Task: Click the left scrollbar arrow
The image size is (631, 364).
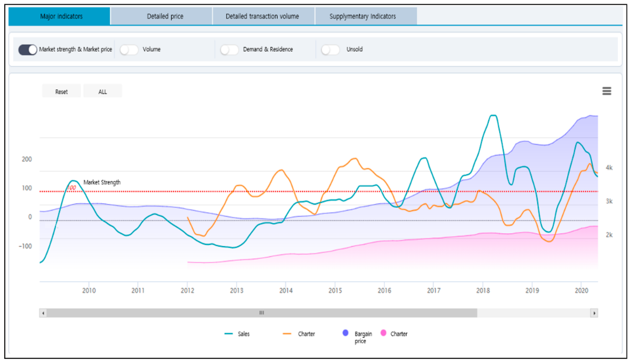Action: (x=43, y=313)
